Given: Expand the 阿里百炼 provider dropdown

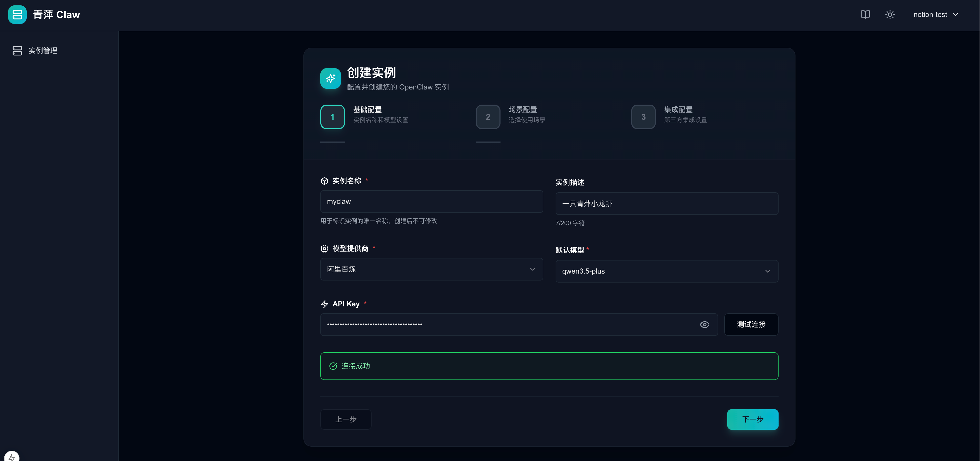Looking at the screenshot, I should click(431, 269).
